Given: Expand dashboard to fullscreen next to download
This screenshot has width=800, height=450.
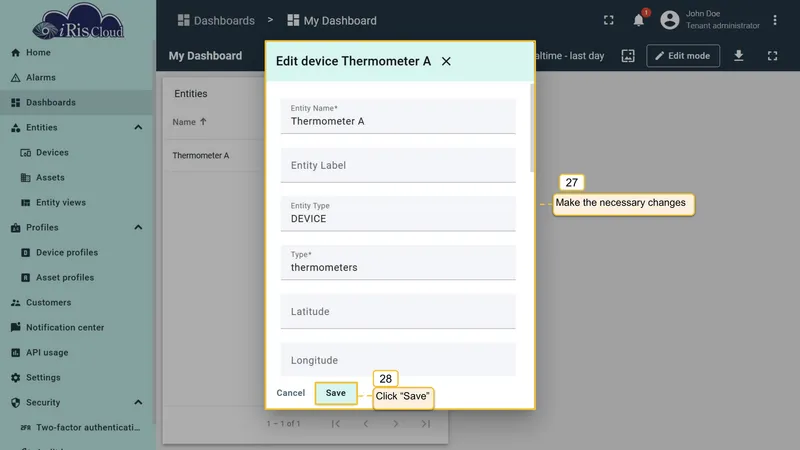Looking at the screenshot, I should 772,56.
